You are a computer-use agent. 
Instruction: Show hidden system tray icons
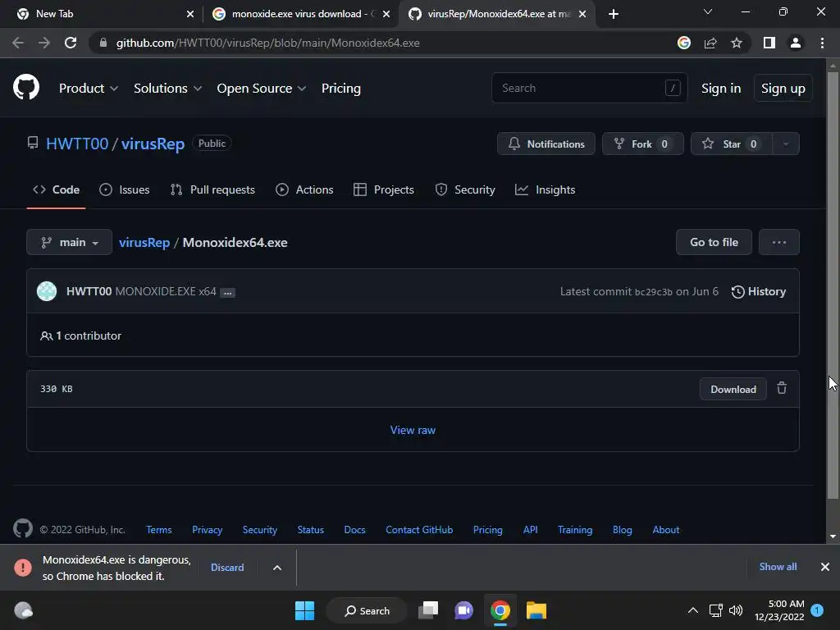point(692,610)
